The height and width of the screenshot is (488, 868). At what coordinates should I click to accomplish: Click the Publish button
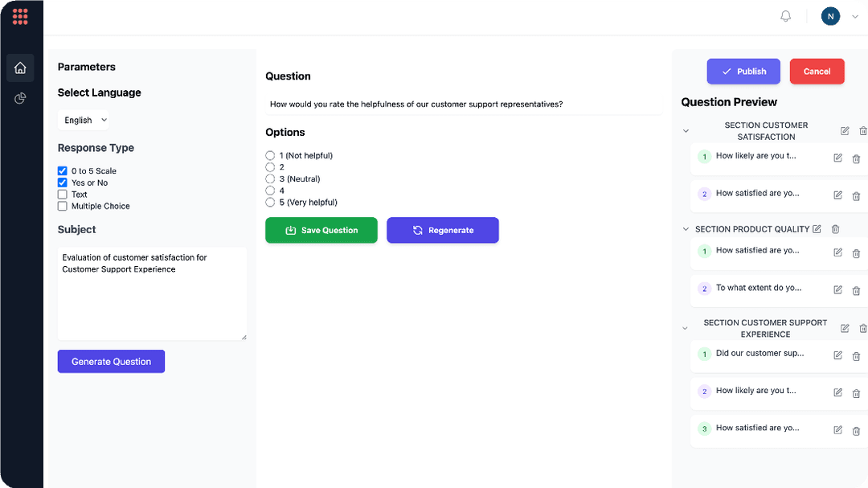coord(743,72)
